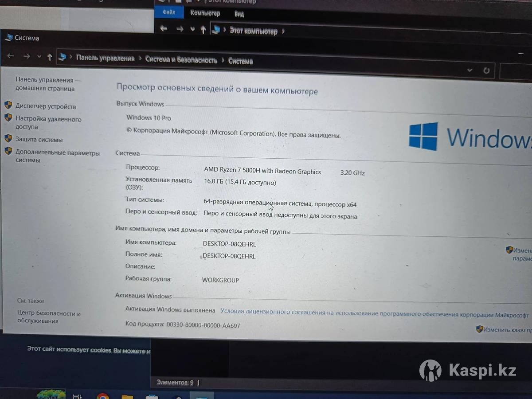Screen dimensions: 532x399
Task: Click AMD Ryzen 7 5800H processor text
Action: click(262, 171)
